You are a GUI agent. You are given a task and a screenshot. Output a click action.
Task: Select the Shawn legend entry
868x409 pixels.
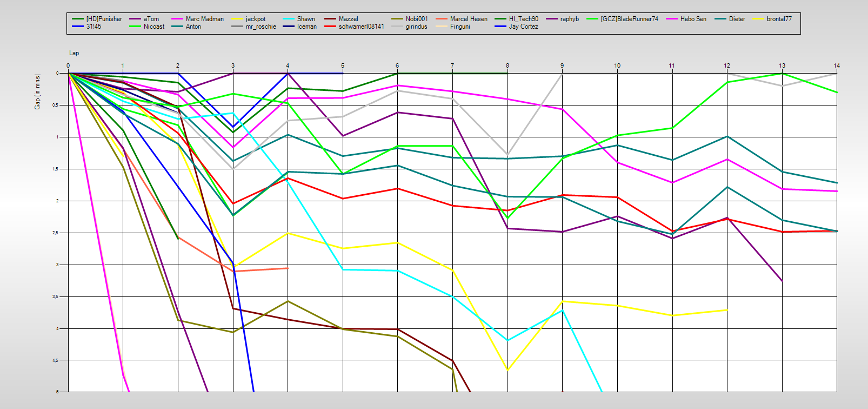(306, 19)
